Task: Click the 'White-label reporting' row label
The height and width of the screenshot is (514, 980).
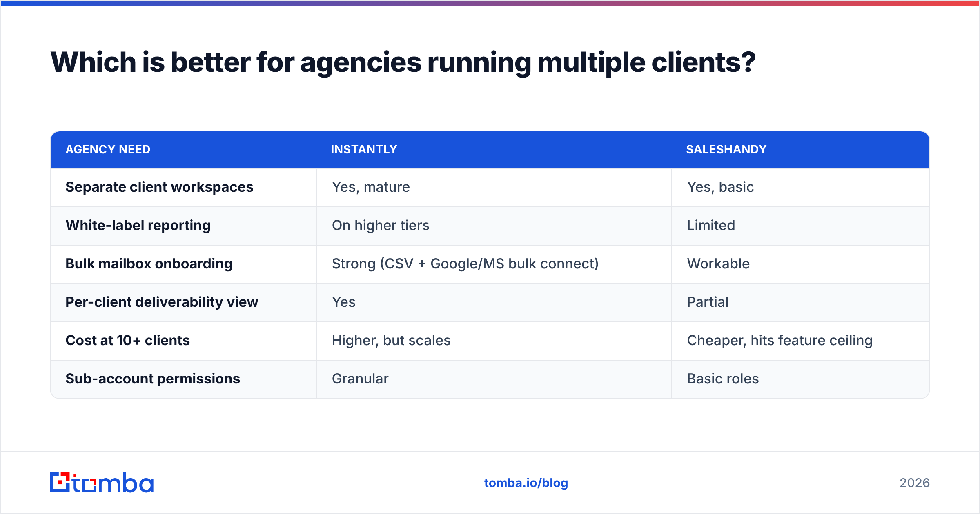Action: coord(138,225)
